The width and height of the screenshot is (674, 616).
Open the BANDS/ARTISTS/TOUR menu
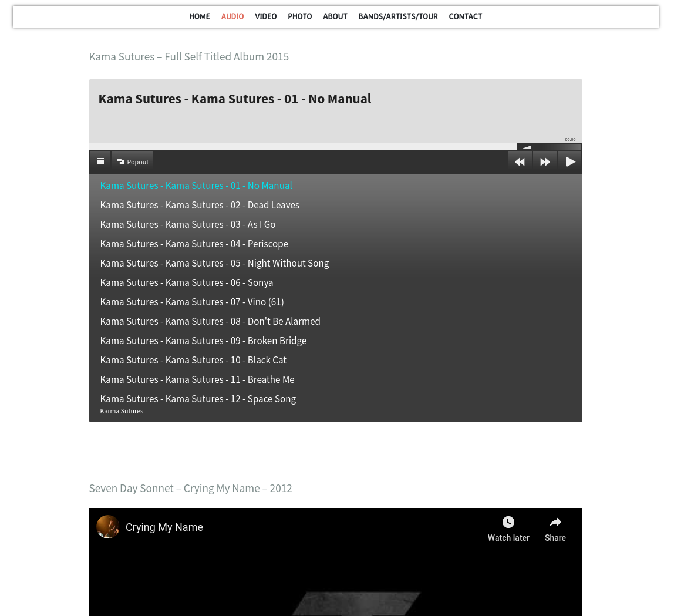[x=398, y=16]
